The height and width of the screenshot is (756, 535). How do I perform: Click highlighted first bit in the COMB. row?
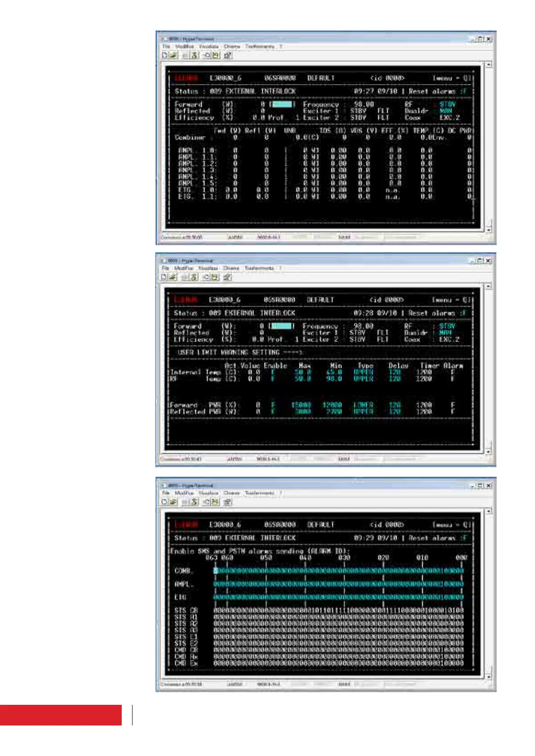[x=216, y=571]
